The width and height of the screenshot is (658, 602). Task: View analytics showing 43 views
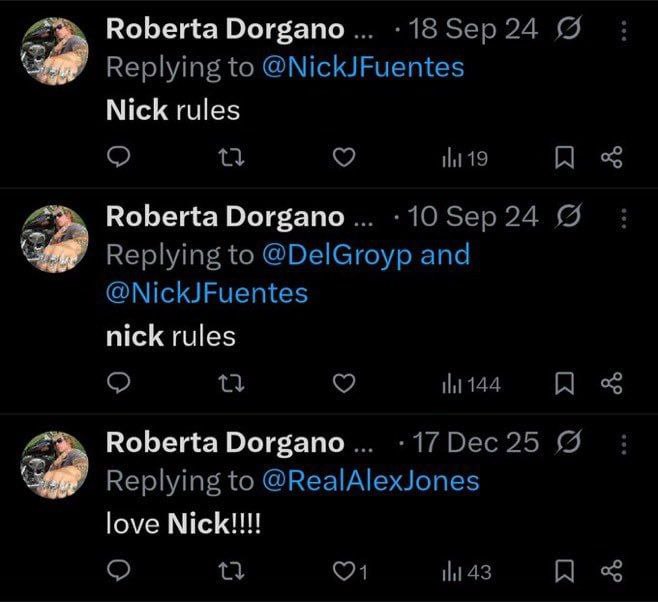point(467,571)
